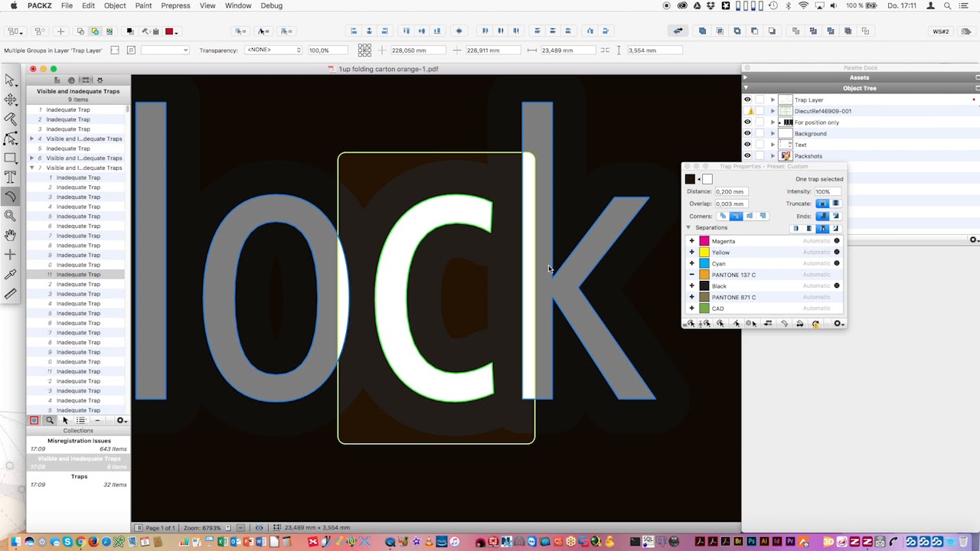Viewport: 980px width, 551px height.
Task: Expand item 6 Visible and Inadequate Traps
Action: tap(31, 158)
